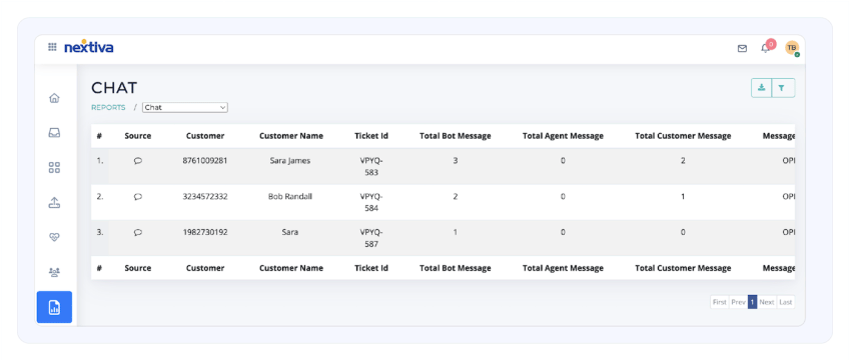Screen dimensions: 850x361
Task: Open the filter button
Action: pyautogui.click(x=783, y=88)
